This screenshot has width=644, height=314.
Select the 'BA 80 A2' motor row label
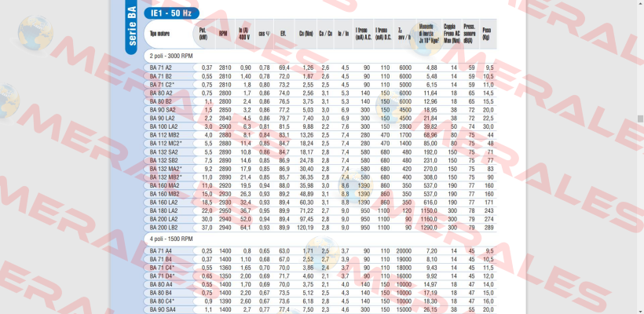160,93
